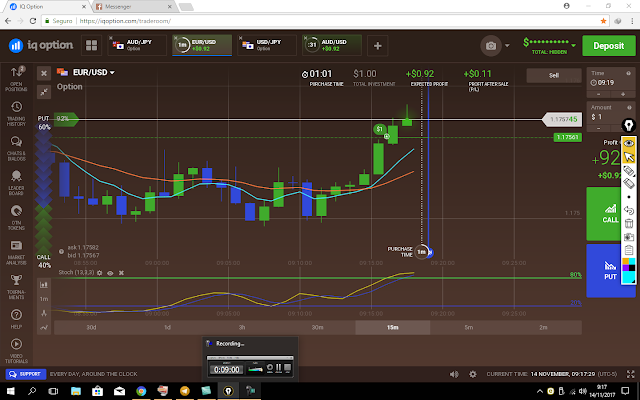The width and height of the screenshot is (640, 400).
Task: Expand the account balance dropdown
Action: click(573, 45)
